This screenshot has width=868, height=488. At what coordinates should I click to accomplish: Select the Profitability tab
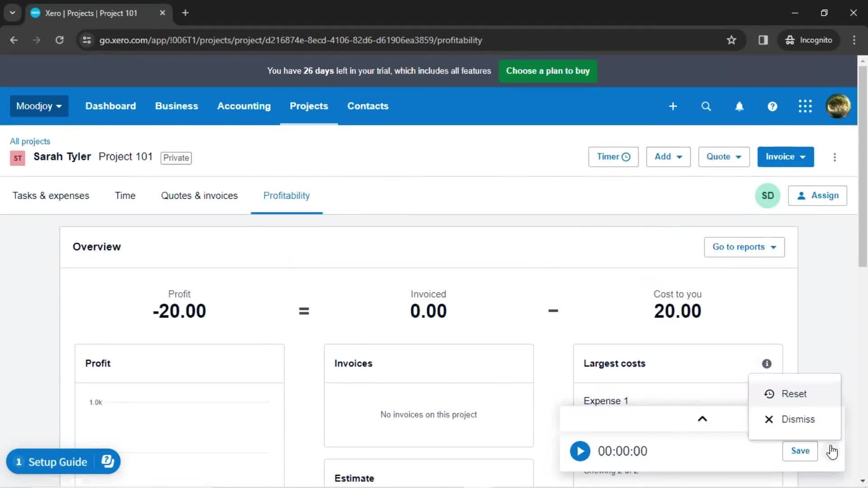coord(287,196)
